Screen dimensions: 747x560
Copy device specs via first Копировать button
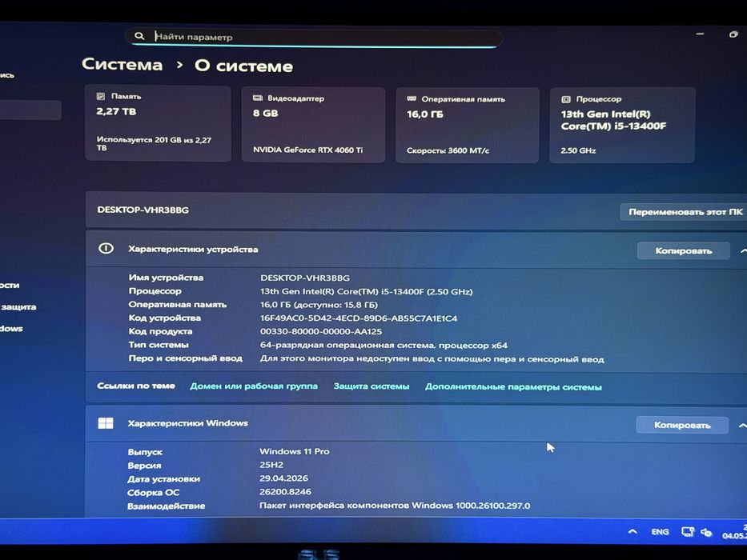coord(683,251)
